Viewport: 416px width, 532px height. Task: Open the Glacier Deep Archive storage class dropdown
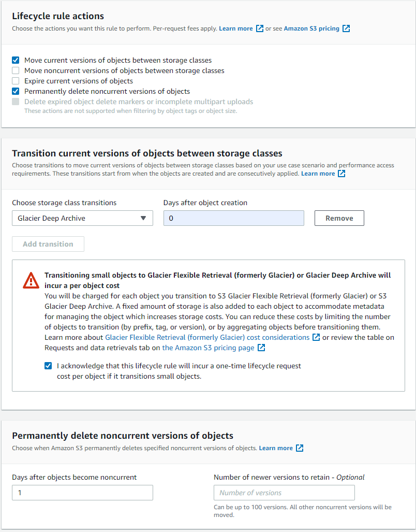[82, 218]
